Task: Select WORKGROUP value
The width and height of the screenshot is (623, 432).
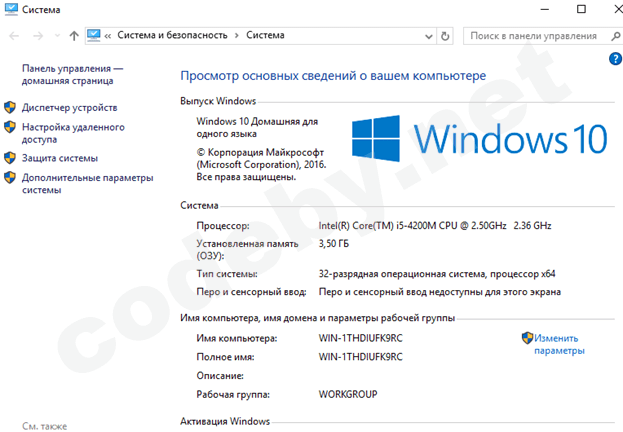Action: [348, 394]
